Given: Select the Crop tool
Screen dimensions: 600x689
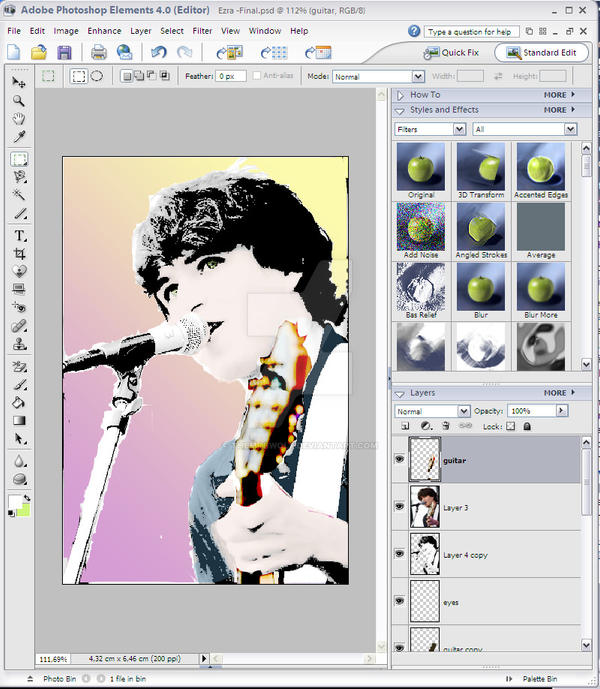Looking at the screenshot, I should [x=19, y=254].
